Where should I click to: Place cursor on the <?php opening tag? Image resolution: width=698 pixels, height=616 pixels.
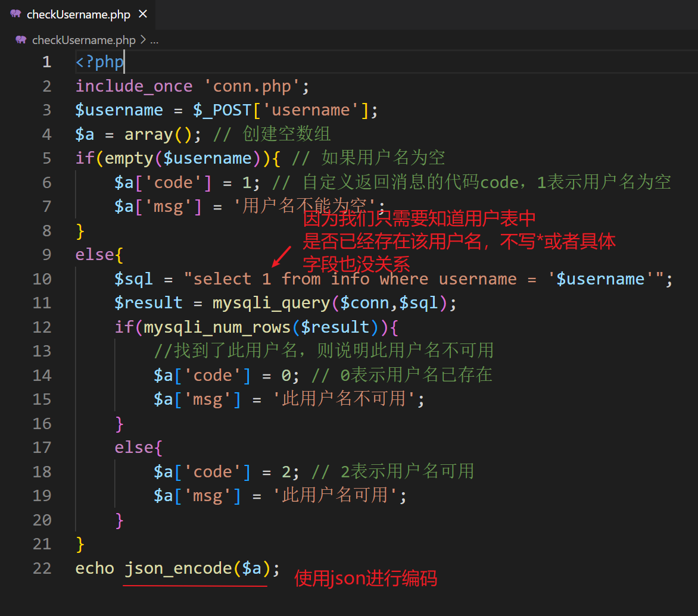click(x=99, y=62)
